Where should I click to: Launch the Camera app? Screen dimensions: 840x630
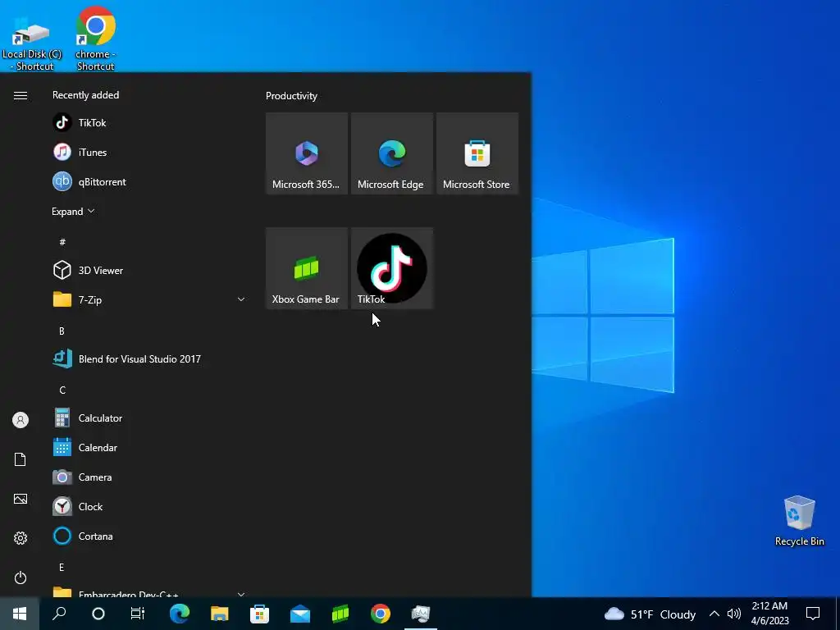(149, 477)
